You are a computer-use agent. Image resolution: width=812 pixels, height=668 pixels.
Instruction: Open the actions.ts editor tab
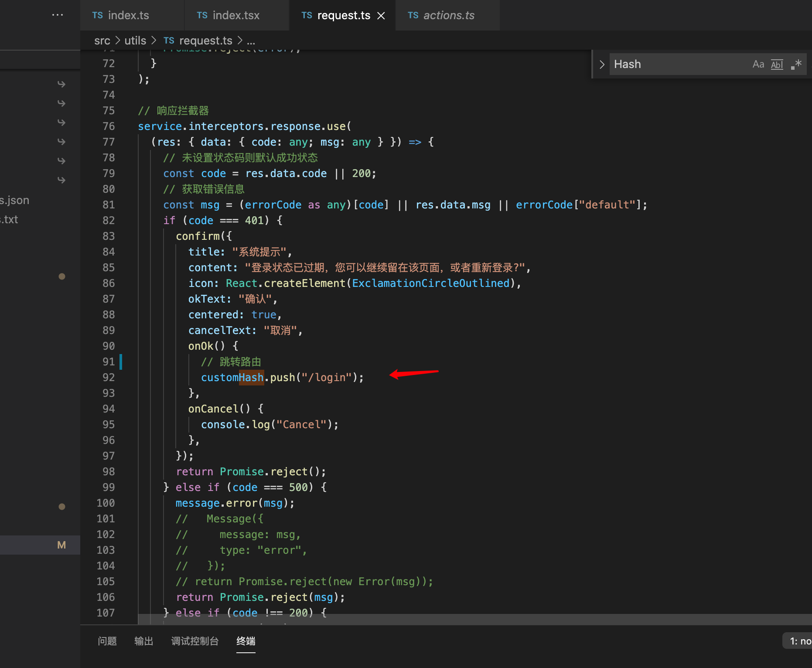coord(448,15)
